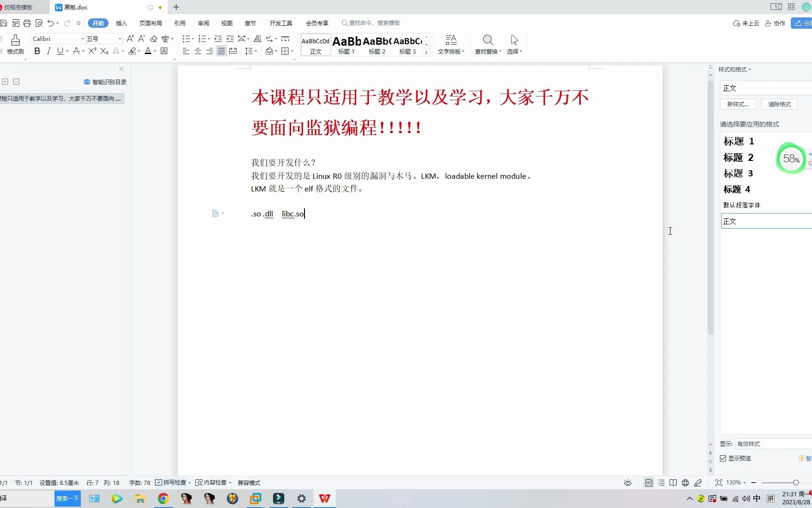Switch to outline view in status bar
Image resolution: width=812 pixels, height=508 pixels.
(x=661, y=483)
